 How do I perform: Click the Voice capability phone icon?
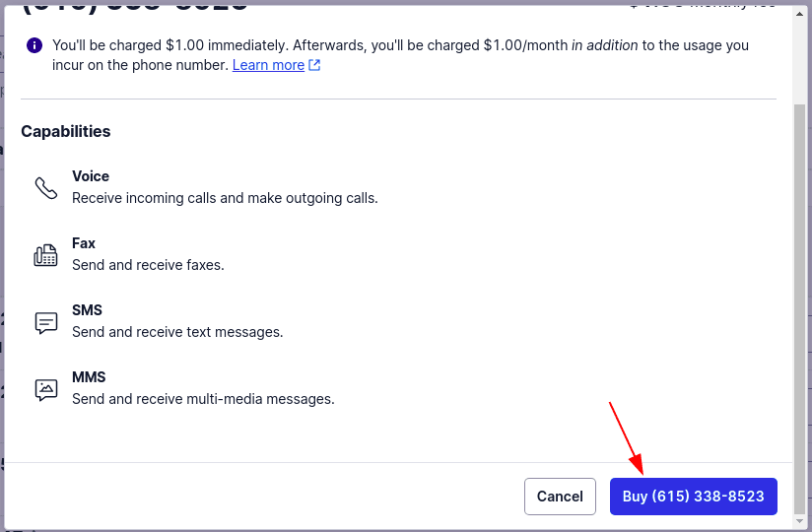click(x=46, y=188)
